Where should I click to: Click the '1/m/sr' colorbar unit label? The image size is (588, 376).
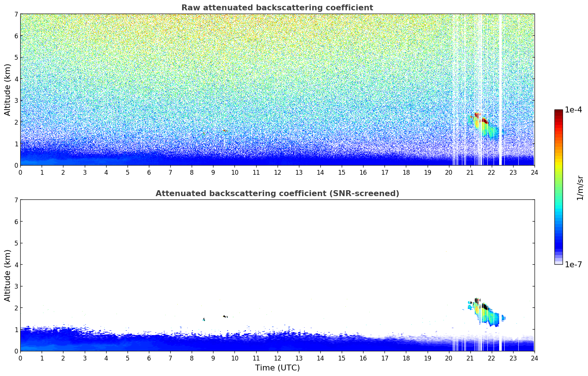580,188
